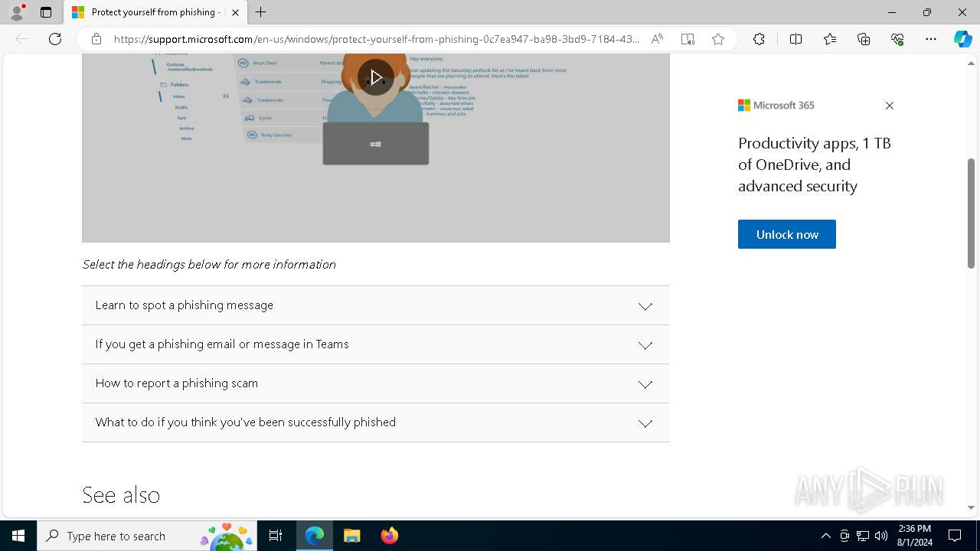The height and width of the screenshot is (551, 980).
Task: Toggle split screen view
Action: point(795,39)
